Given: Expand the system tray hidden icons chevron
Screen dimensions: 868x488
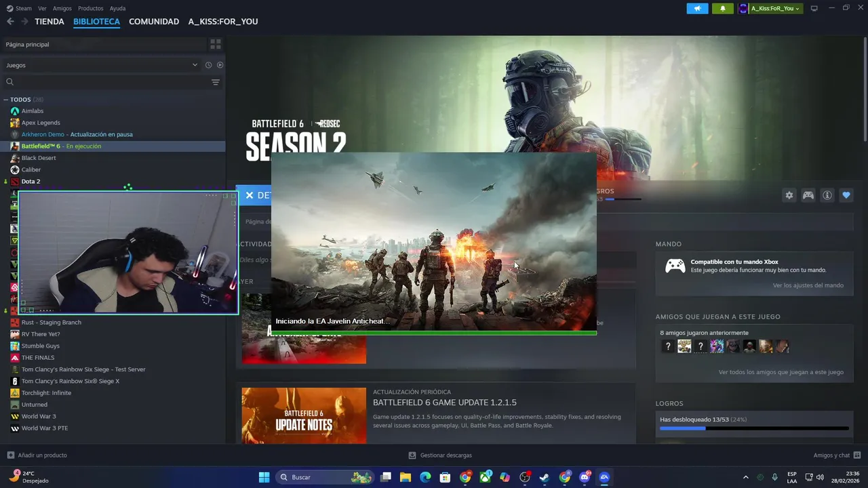Looking at the screenshot, I should point(746,477).
